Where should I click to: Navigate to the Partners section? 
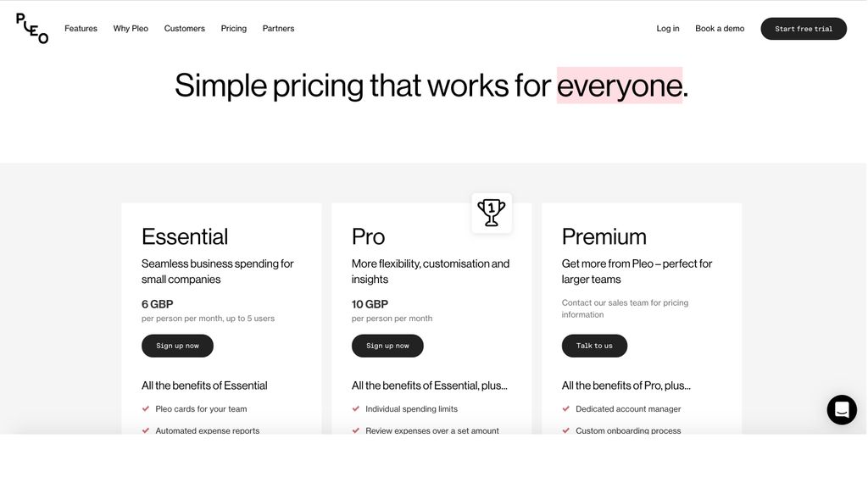(278, 28)
